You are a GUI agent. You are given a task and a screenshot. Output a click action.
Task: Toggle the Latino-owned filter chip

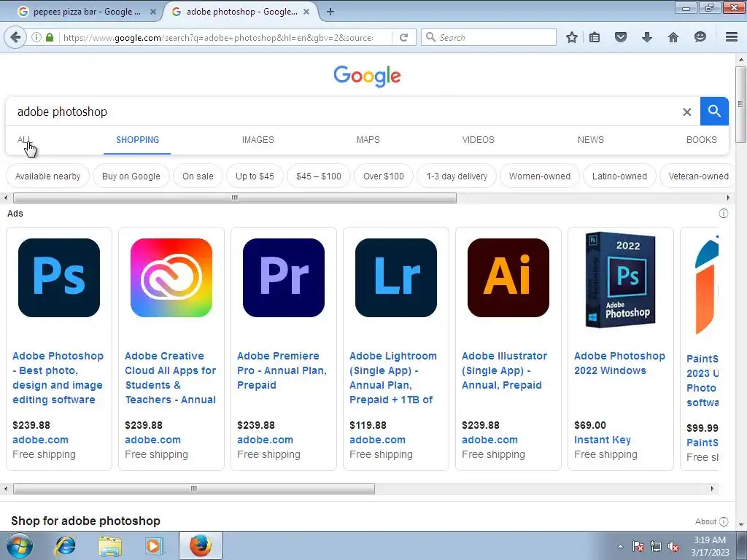tap(619, 176)
